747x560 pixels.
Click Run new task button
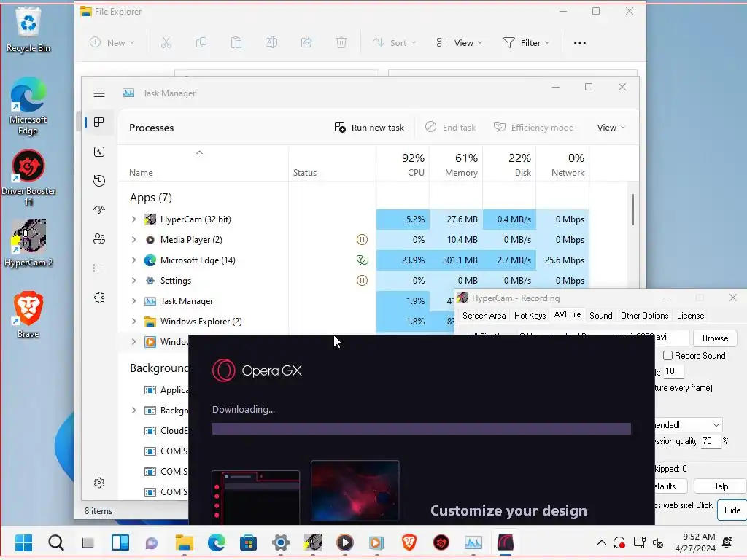point(369,128)
